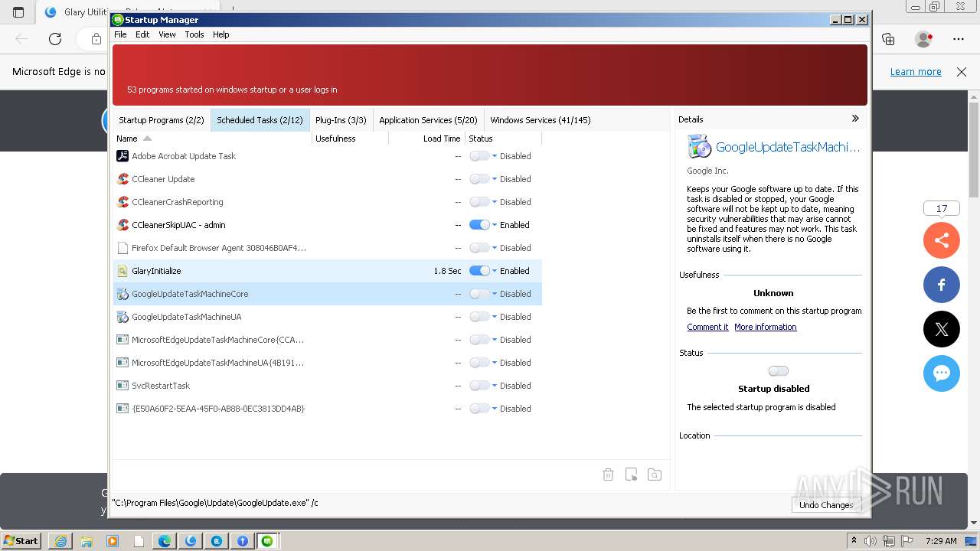Click the open file location folder icon
980x551 pixels.
[655, 474]
